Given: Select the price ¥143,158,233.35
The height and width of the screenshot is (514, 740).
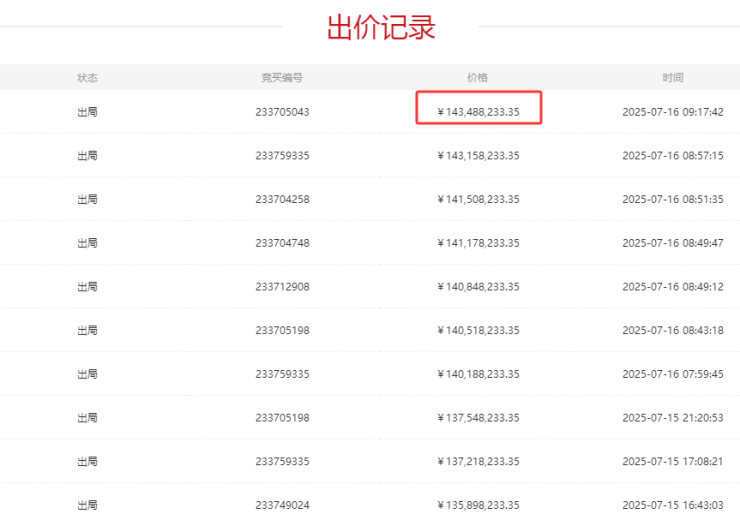Looking at the screenshot, I should coord(479,156).
